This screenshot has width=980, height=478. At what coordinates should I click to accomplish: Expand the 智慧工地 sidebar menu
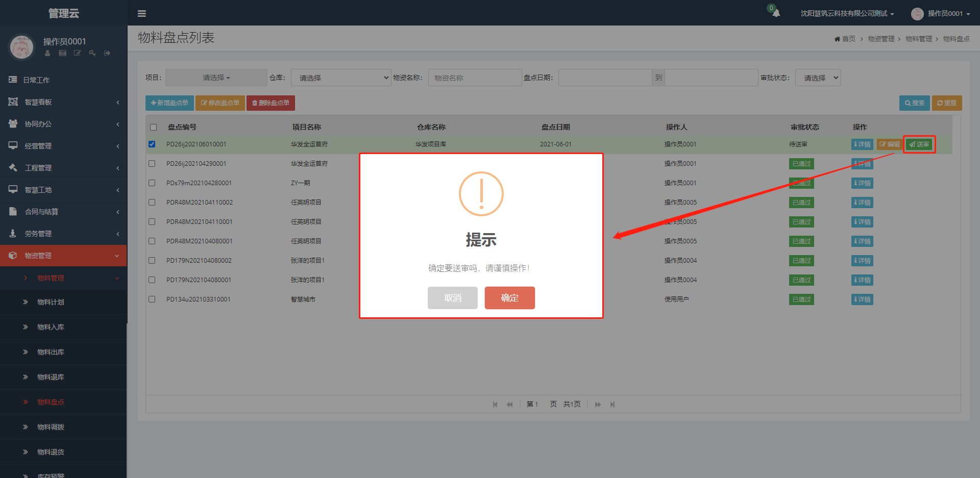click(63, 190)
